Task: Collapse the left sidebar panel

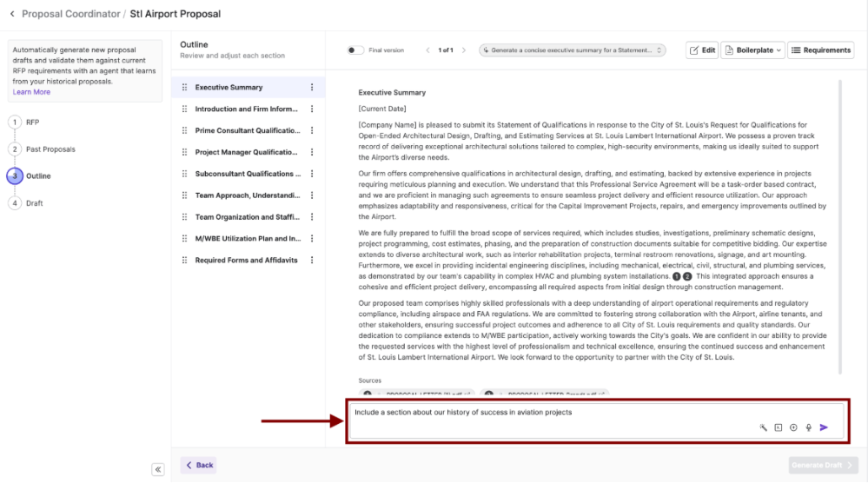Action: (158, 469)
